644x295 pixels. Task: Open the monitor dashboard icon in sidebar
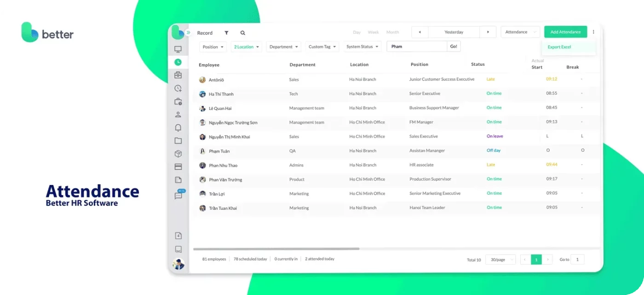point(178,49)
